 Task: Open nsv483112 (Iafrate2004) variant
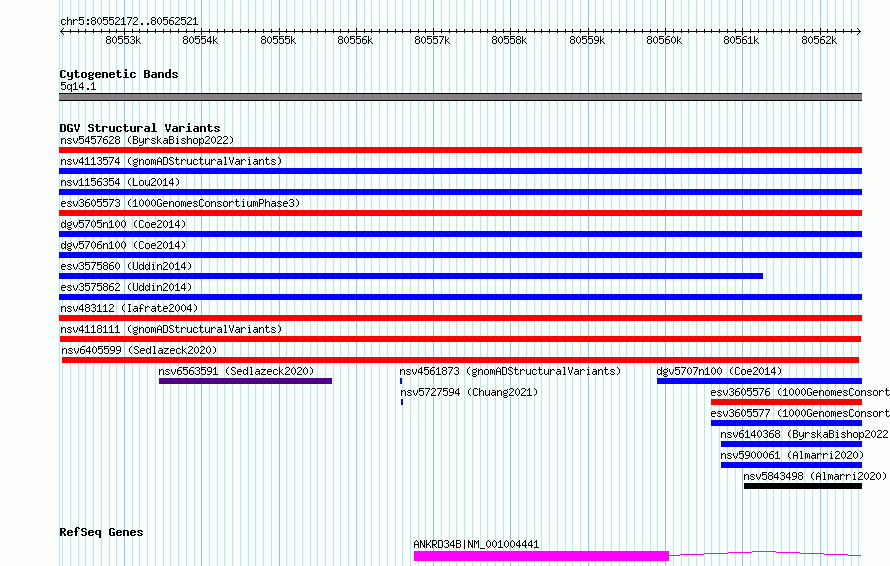129,308
